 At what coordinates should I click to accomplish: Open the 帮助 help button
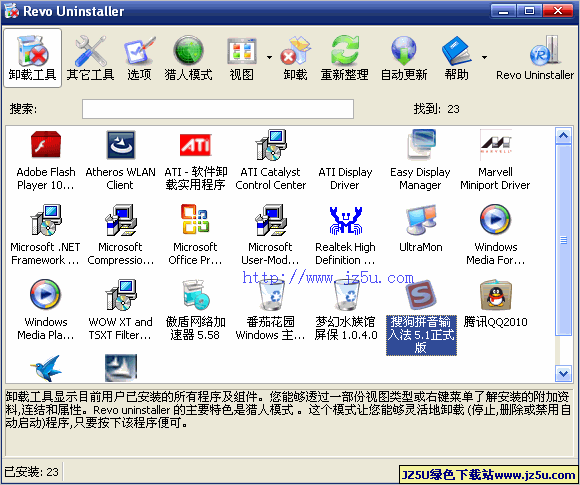(456, 58)
